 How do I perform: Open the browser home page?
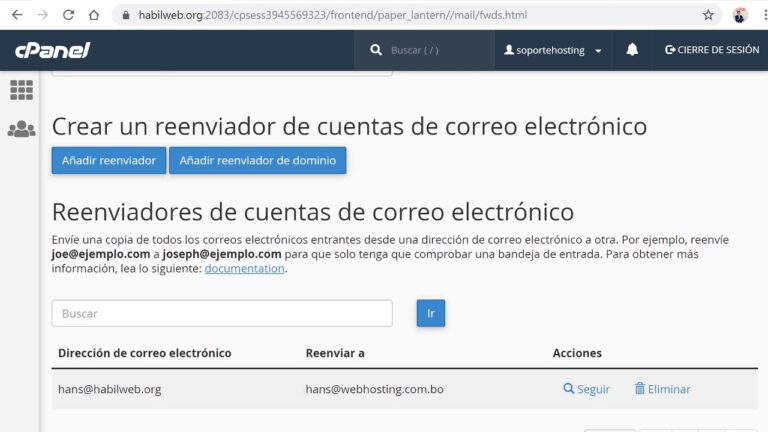[x=94, y=15]
